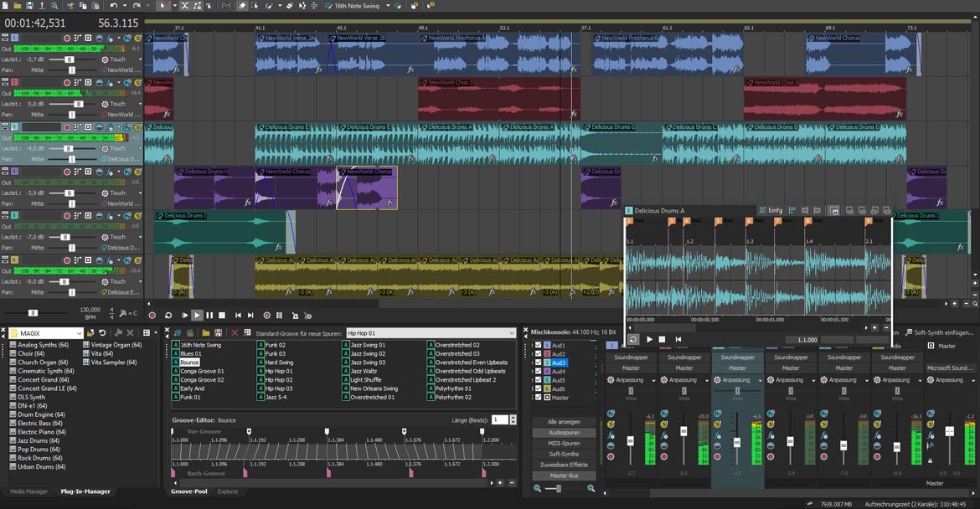The image size is (980, 509).
Task: Click the Record button in the transport bar
Action: click(152, 316)
